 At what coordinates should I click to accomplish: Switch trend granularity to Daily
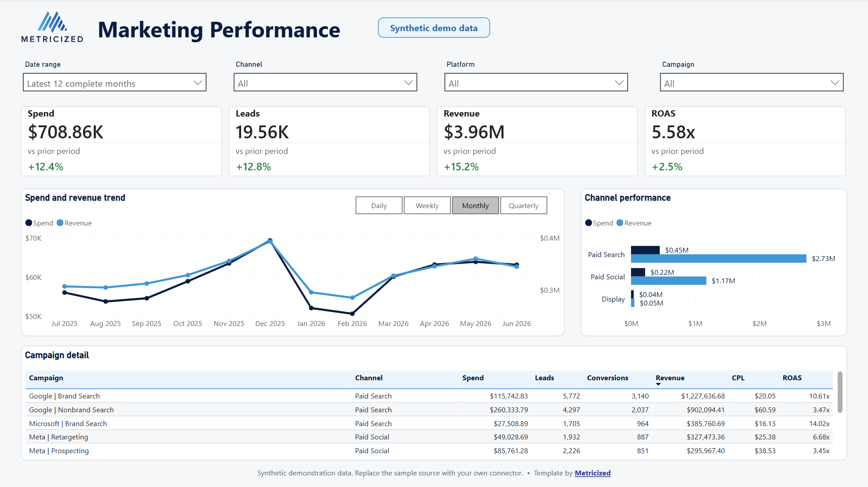(x=379, y=205)
